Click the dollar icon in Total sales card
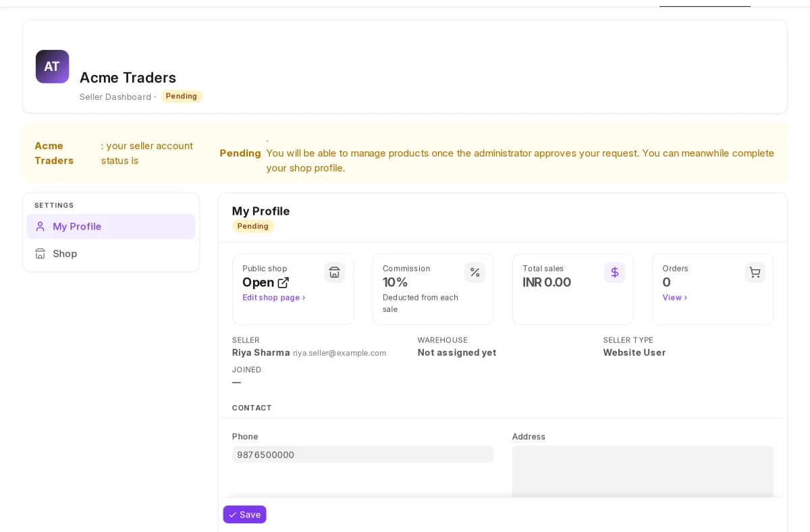Viewport: 810px width, 532px height. coord(614,272)
